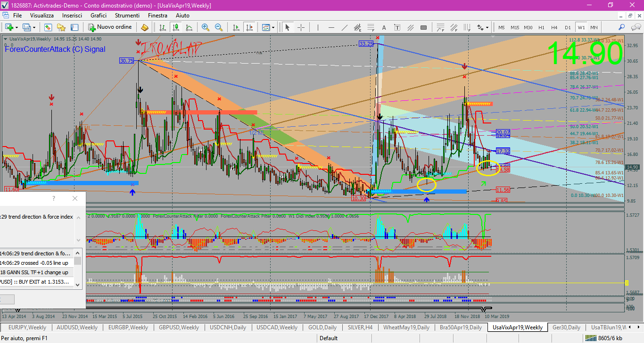Switch to the Ger30,Daily chart tab

coord(567,327)
